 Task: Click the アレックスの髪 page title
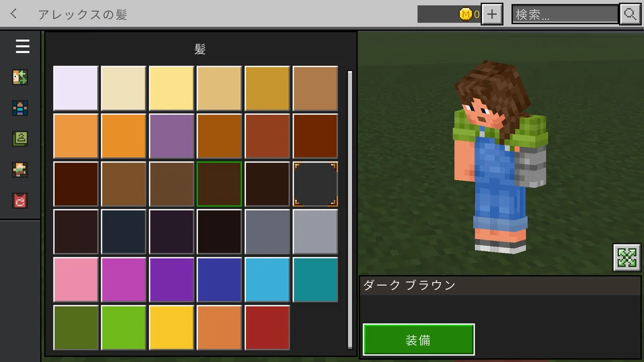[83, 14]
